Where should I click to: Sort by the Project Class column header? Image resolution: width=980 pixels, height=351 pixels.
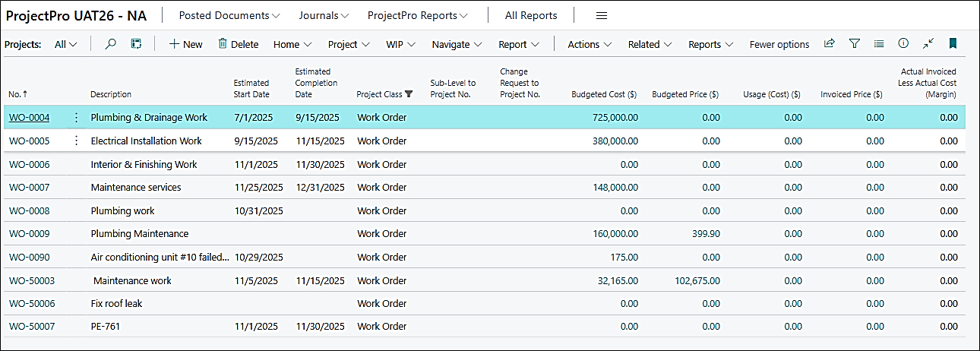coord(379,94)
